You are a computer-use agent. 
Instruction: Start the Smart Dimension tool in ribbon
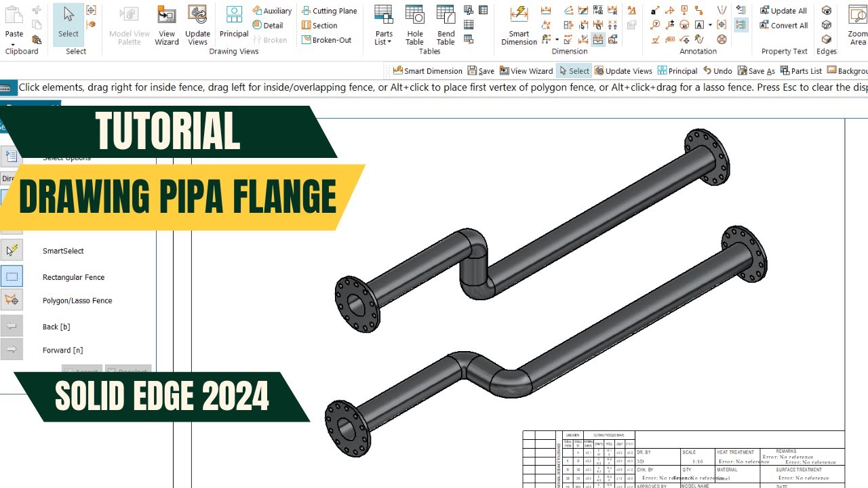tap(519, 26)
